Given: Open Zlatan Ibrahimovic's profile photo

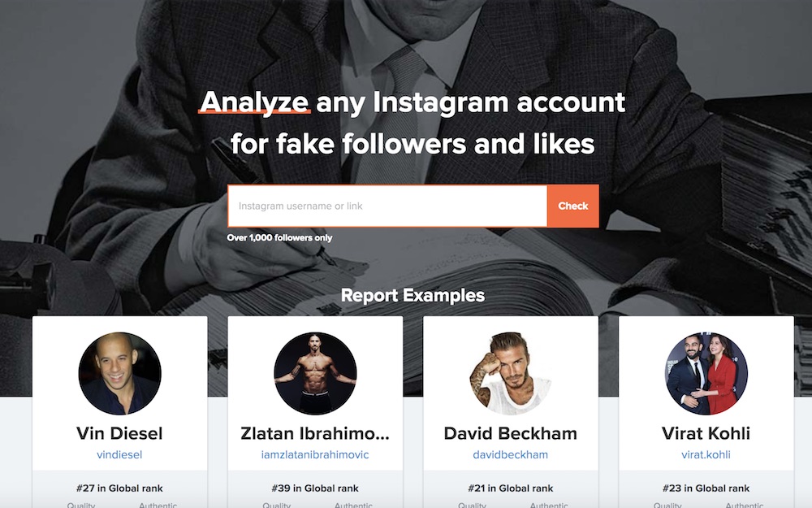Looking at the screenshot, I should point(315,373).
